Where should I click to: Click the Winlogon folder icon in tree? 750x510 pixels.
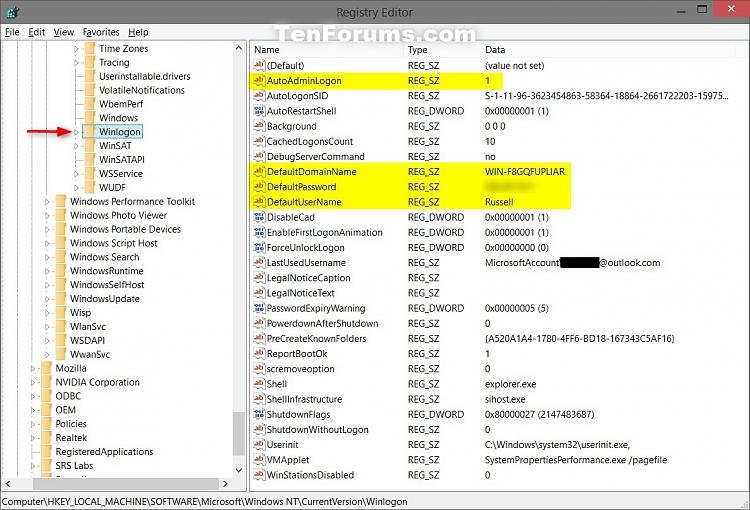90,132
